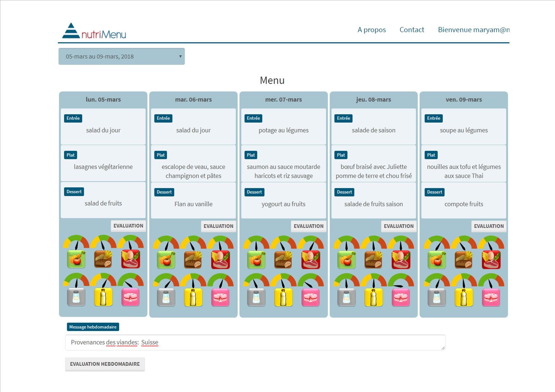Screen dimensions: 555x392
Task: Select the vegetables icon for mar. 06-mars
Action: (166, 260)
